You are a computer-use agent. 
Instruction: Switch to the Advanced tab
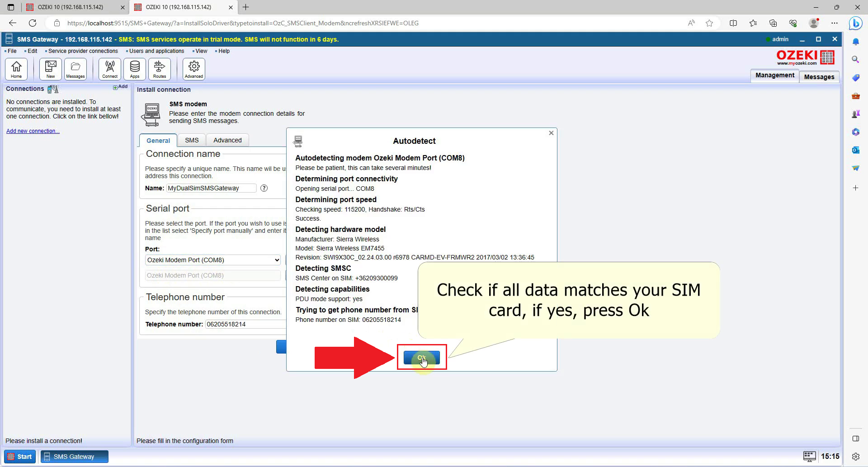(227, 140)
